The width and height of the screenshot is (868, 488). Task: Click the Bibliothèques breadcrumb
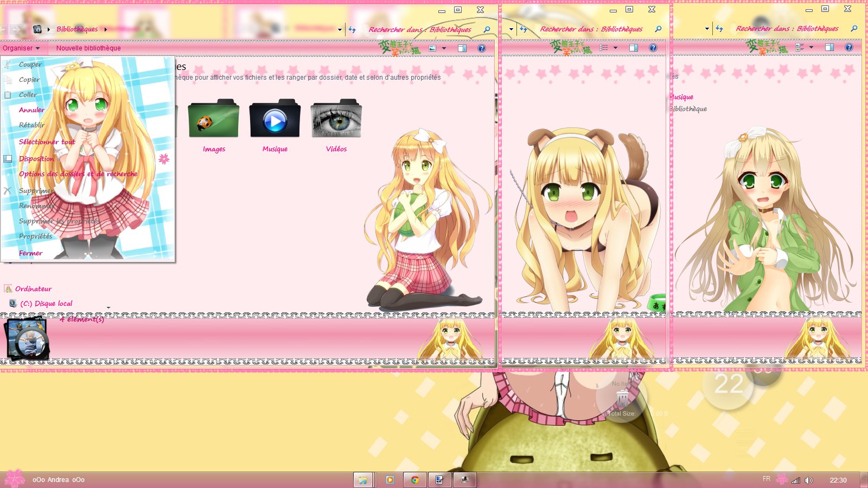77,29
